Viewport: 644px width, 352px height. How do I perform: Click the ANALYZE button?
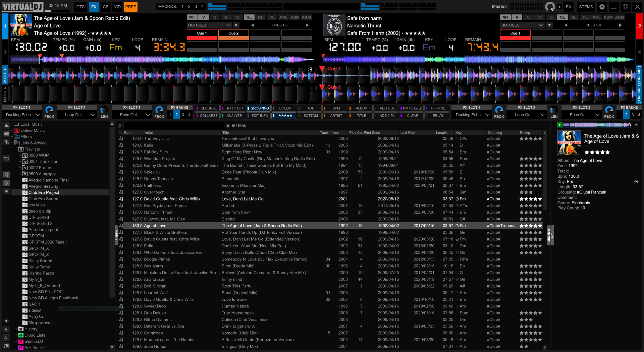tap(233, 116)
